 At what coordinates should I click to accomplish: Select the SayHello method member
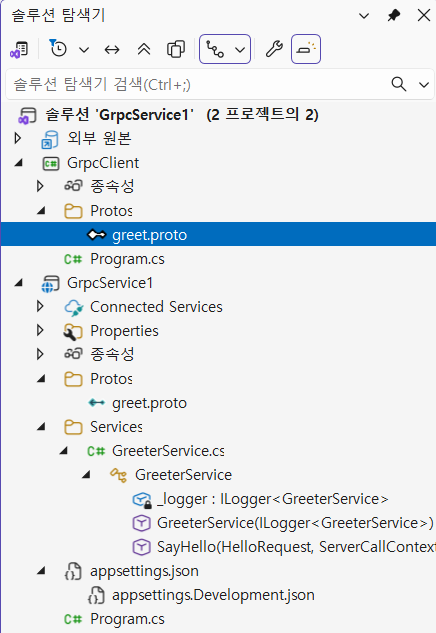pyautogui.click(x=297, y=547)
